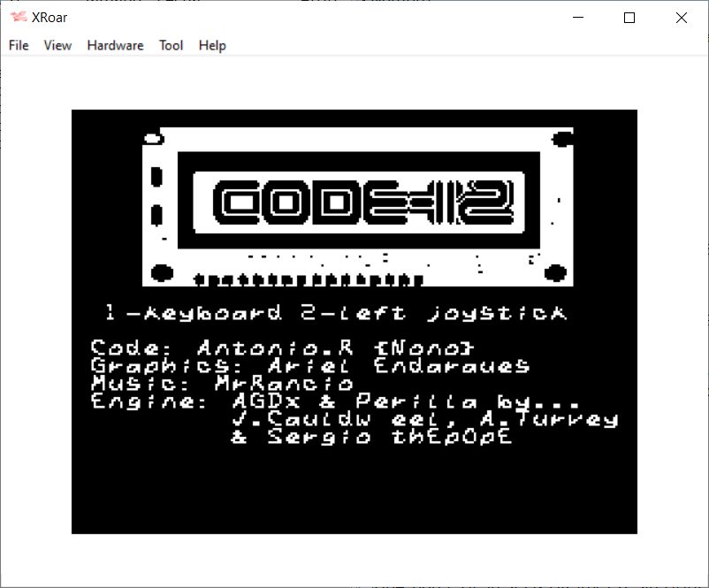
Task: Click the Music: MrRancio credit line
Action: pos(222,383)
